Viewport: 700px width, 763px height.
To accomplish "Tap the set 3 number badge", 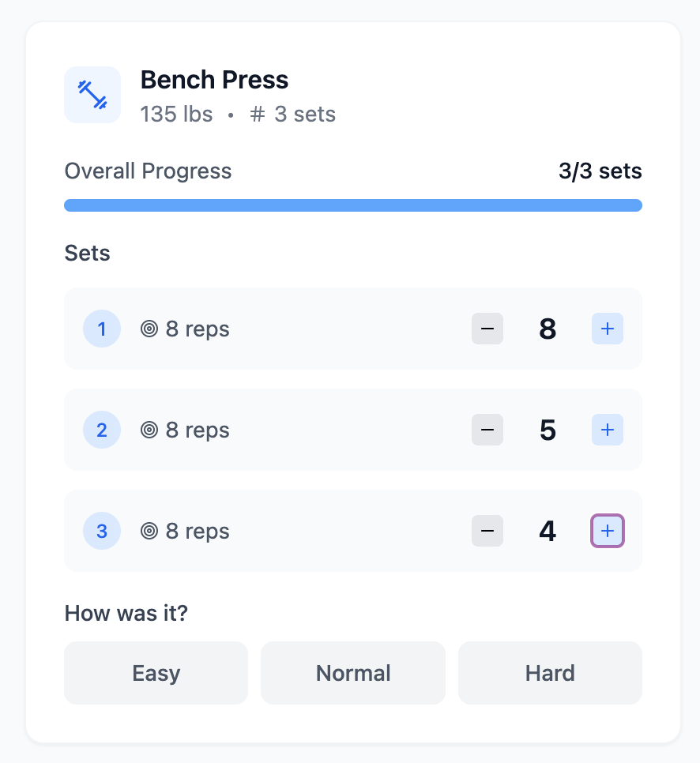I will click(102, 531).
